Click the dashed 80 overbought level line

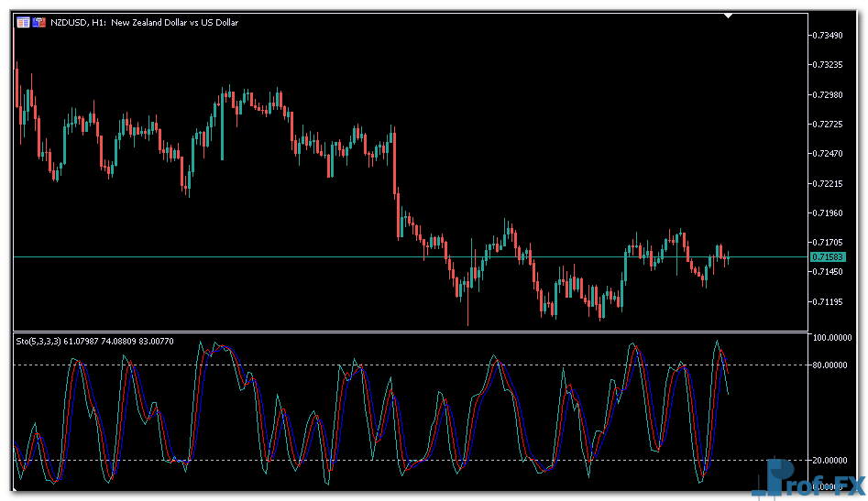412,365
